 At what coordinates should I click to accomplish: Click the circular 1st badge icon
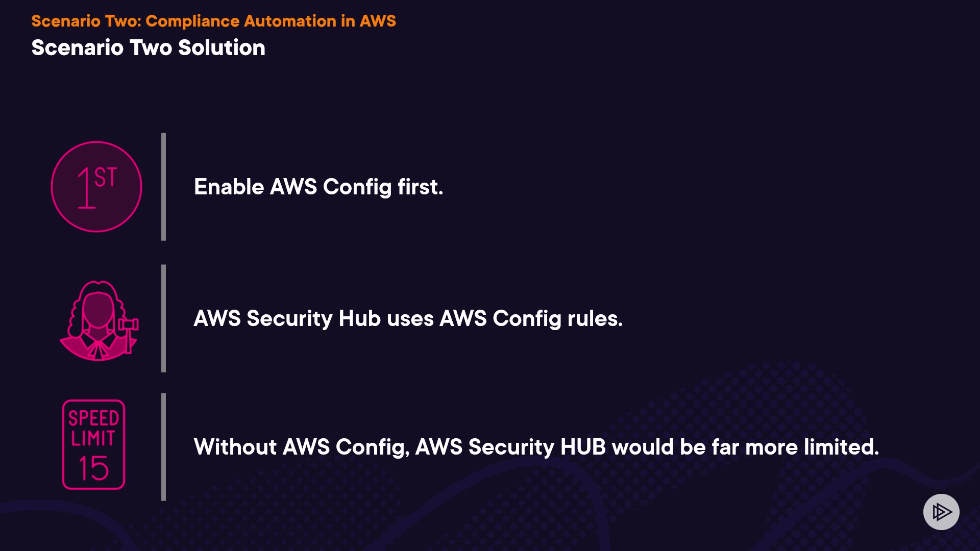[96, 187]
